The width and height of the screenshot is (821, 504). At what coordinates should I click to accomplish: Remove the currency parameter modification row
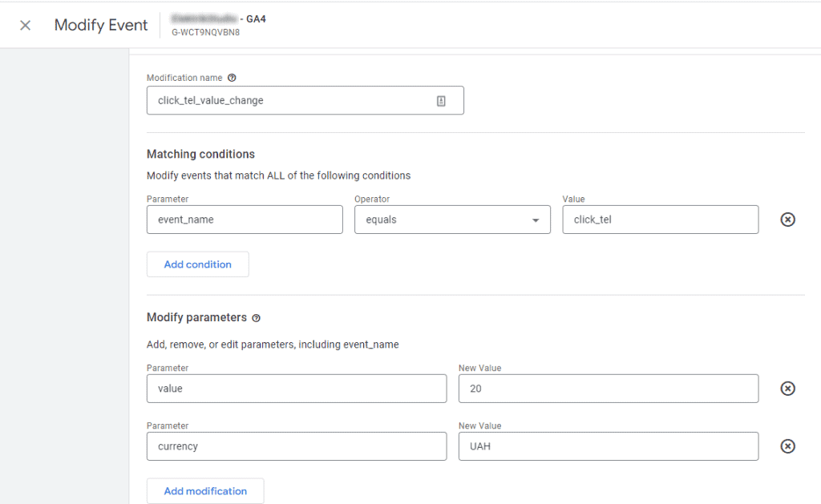click(787, 446)
